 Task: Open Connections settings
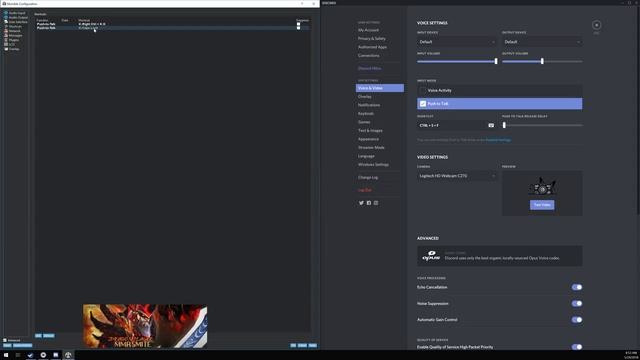pyautogui.click(x=369, y=56)
